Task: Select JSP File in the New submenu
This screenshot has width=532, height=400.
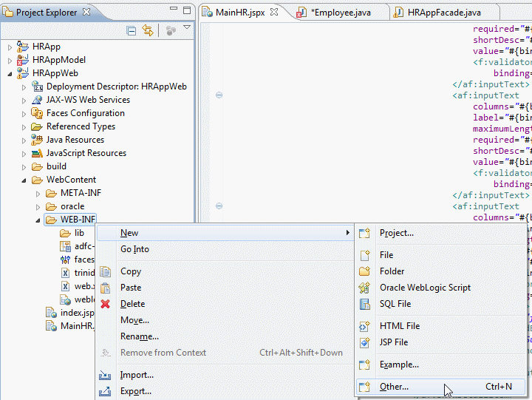Action: [440, 342]
